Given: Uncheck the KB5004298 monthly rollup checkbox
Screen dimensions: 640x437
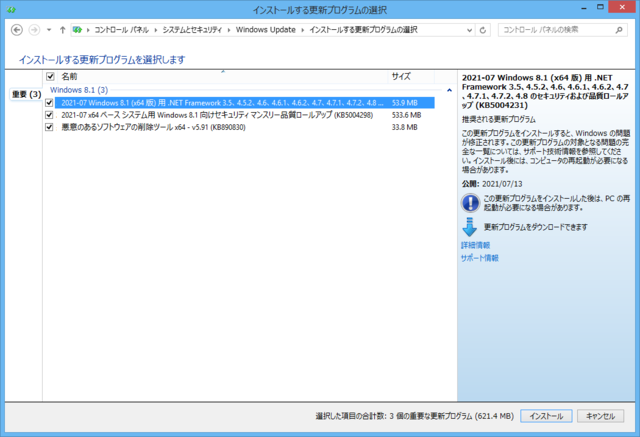Looking at the screenshot, I should click(49, 115).
